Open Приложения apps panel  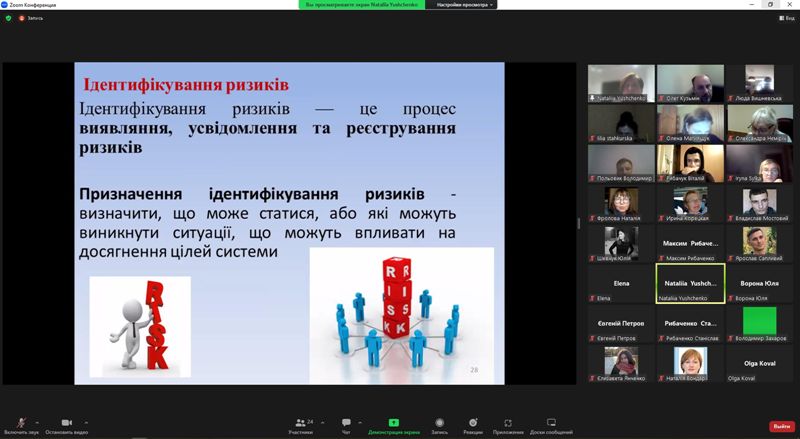click(508, 426)
